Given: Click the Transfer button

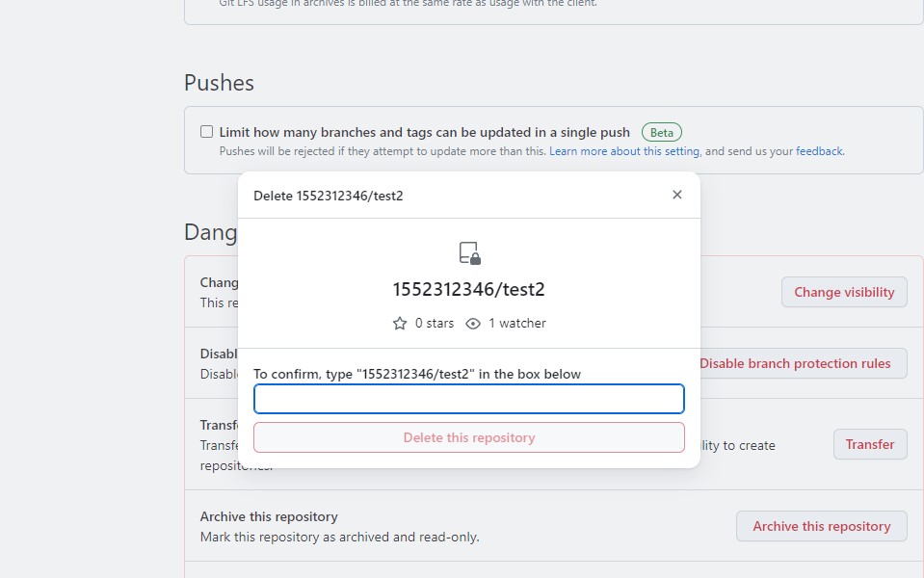Looking at the screenshot, I should click(x=869, y=444).
